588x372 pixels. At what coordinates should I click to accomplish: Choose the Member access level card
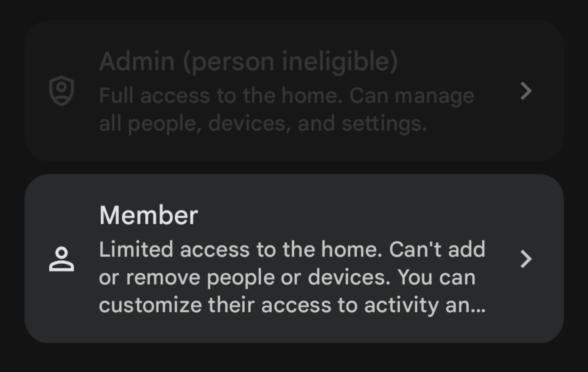coord(294,258)
